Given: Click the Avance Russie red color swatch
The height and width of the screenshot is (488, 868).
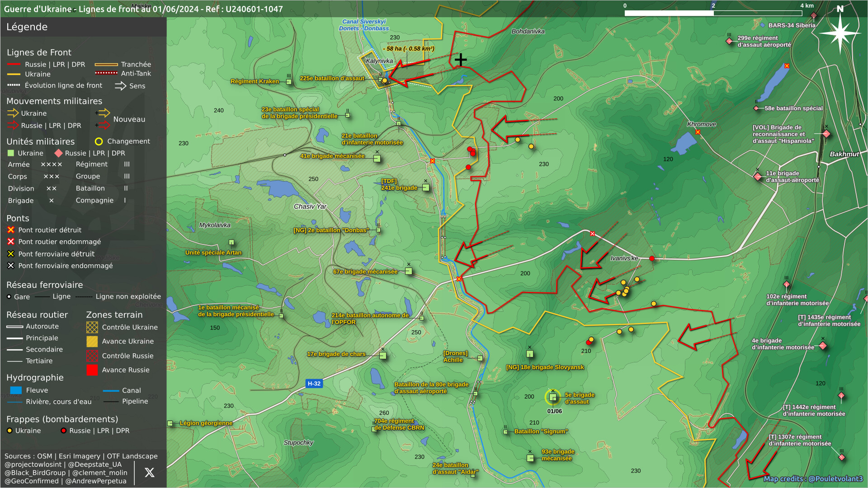Looking at the screenshot, I should (92, 370).
